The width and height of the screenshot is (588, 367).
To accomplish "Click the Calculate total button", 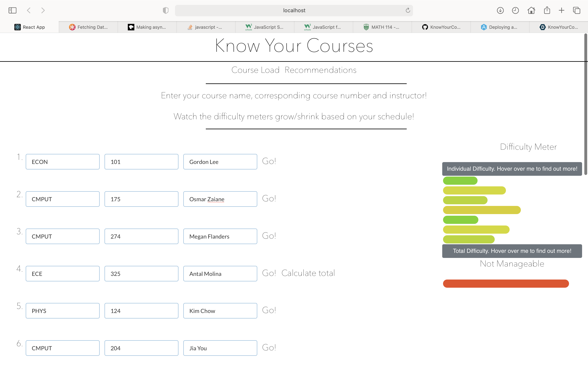I will [308, 273].
